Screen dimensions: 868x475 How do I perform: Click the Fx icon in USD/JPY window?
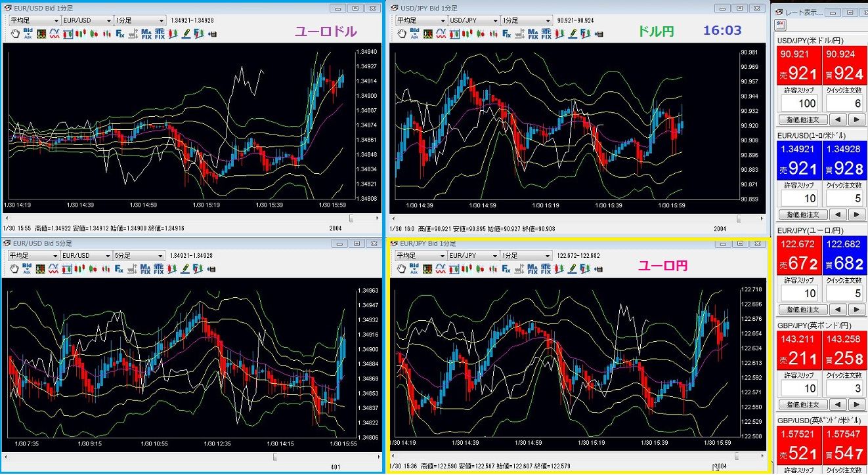[x=506, y=33]
